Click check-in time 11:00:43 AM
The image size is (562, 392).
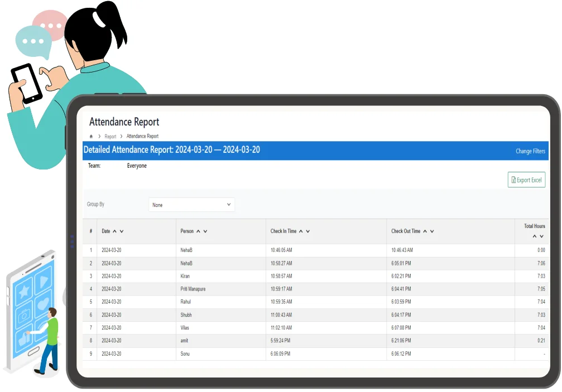click(x=281, y=315)
